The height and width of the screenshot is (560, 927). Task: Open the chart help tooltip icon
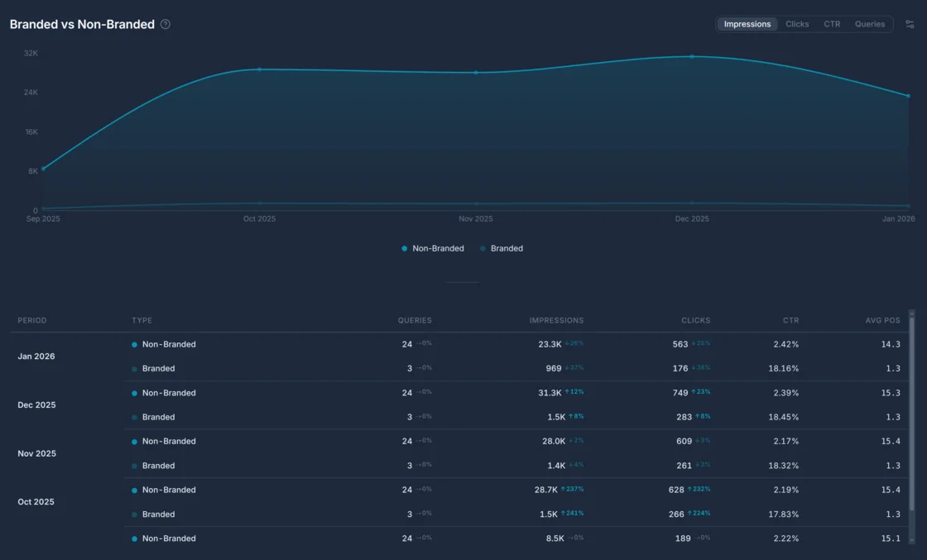165,24
